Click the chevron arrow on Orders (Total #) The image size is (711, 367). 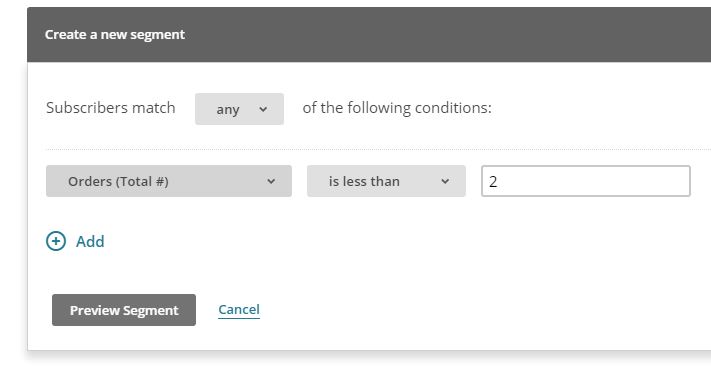(x=271, y=181)
